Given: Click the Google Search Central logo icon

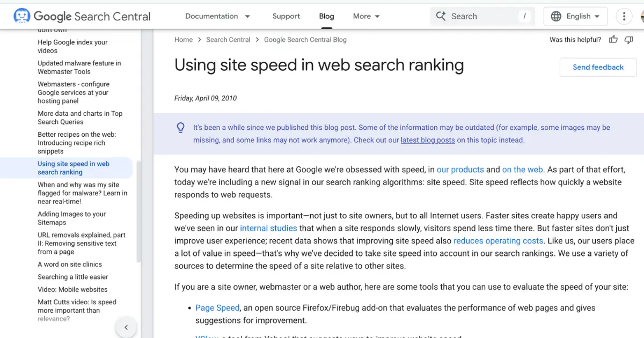Looking at the screenshot, I should [22, 16].
